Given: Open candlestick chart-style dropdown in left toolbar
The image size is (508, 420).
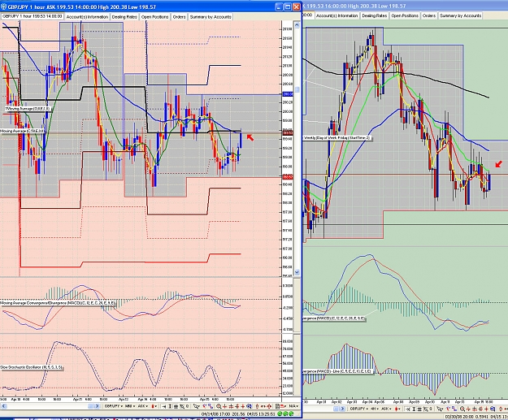Looking at the screenshot, I should pyautogui.click(x=154, y=406).
